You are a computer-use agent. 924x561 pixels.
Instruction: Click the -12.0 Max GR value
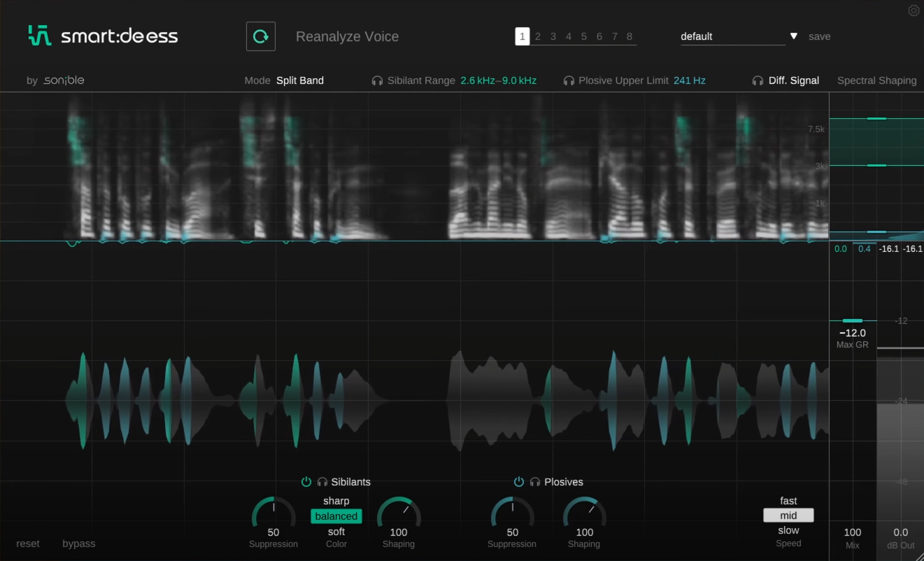[x=853, y=333]
